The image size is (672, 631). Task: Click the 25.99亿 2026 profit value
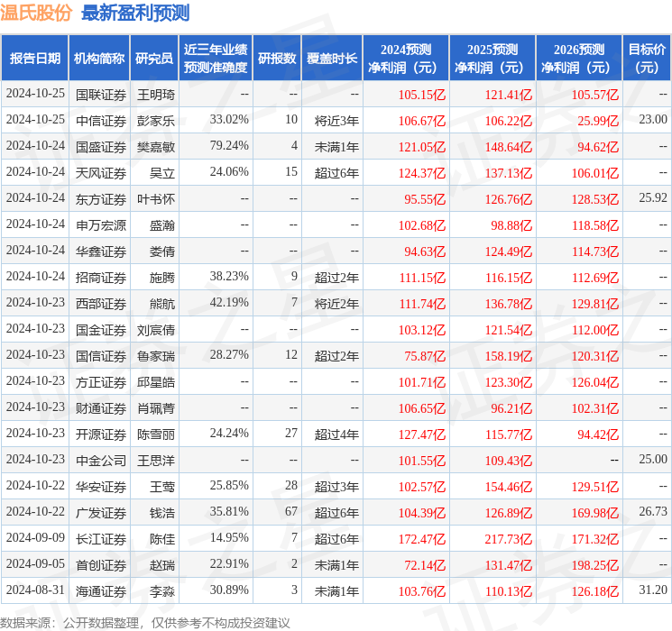click(x=598, y=121)
